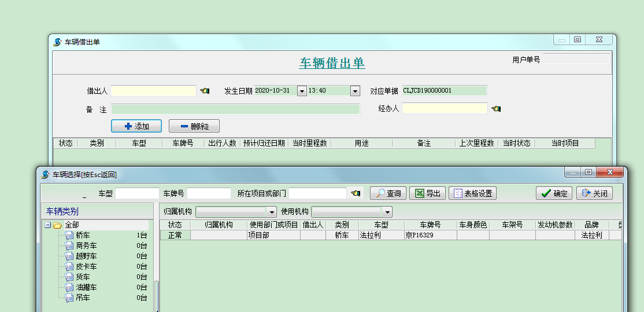This screenshot has height=312, width=644.
Task: Click 轿车 cell in the vehicle row
Action: pos(342,235)
